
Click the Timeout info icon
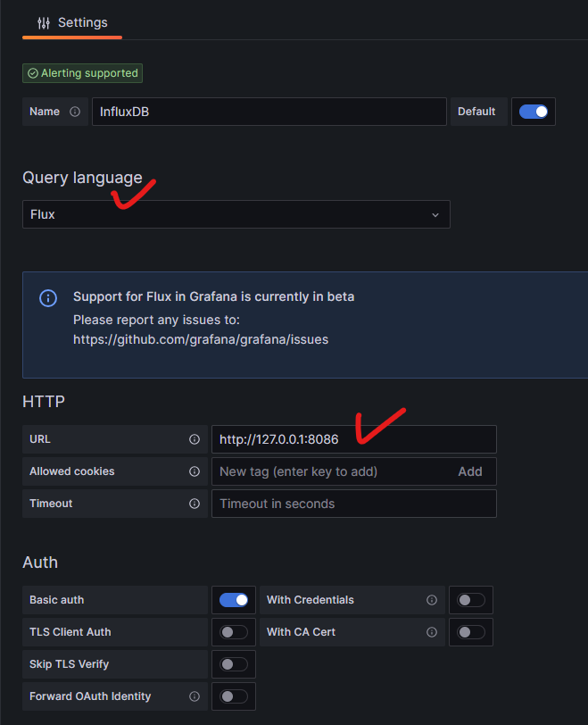[195, 504]
